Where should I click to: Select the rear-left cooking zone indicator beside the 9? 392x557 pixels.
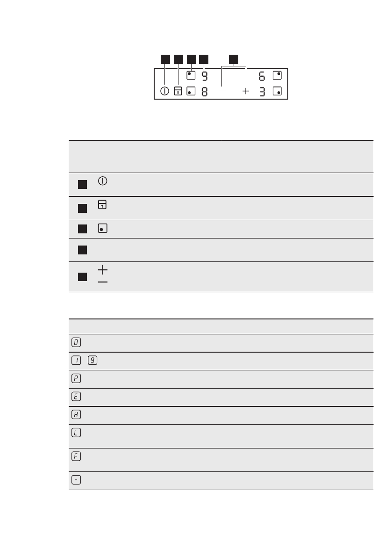coord(191,75)
